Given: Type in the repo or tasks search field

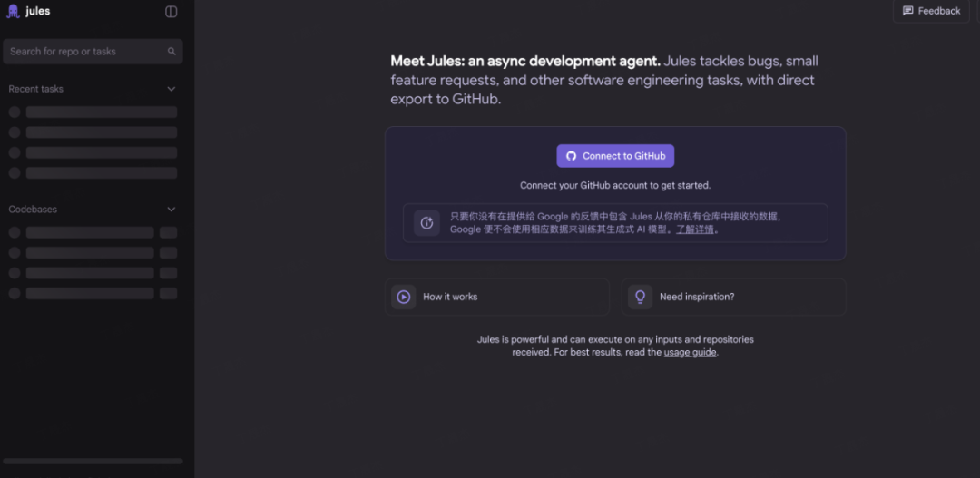Looking at the screenshot, I should 86,52.
